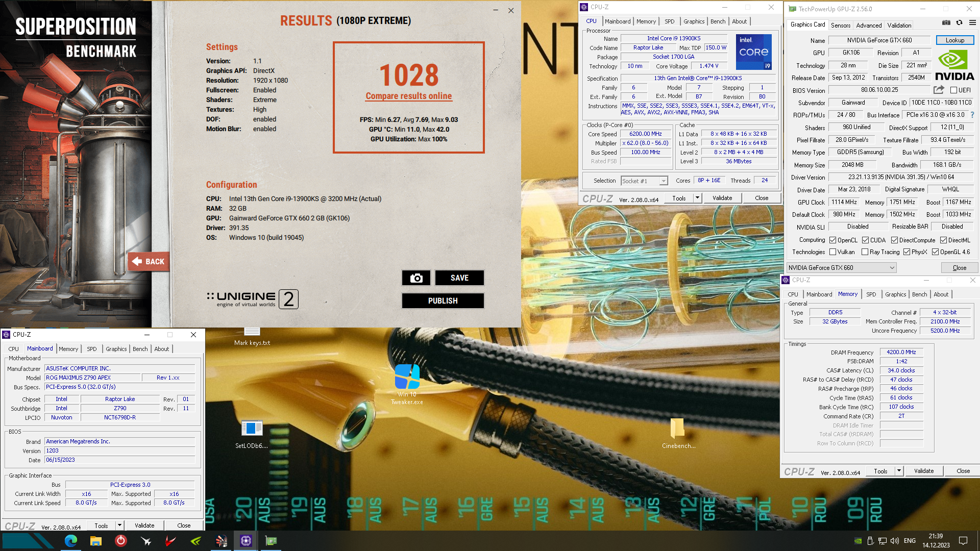Switch to GPU-Z via its taskbar icon
The height and width of the screenshot is (551, 980).
[x=271, y=541]
